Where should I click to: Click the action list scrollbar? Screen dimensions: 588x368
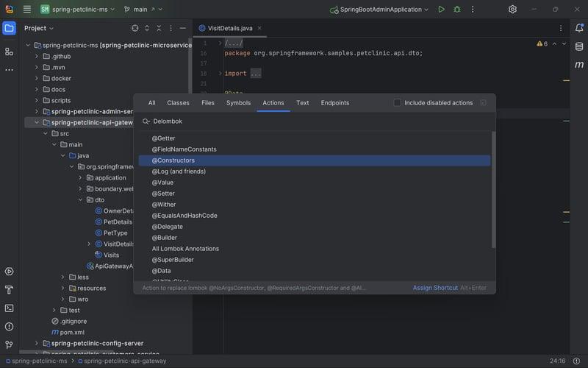[x=493, y=190]
